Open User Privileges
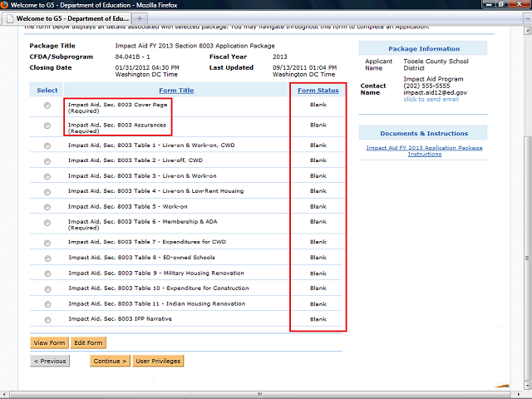 coord(158,361)
